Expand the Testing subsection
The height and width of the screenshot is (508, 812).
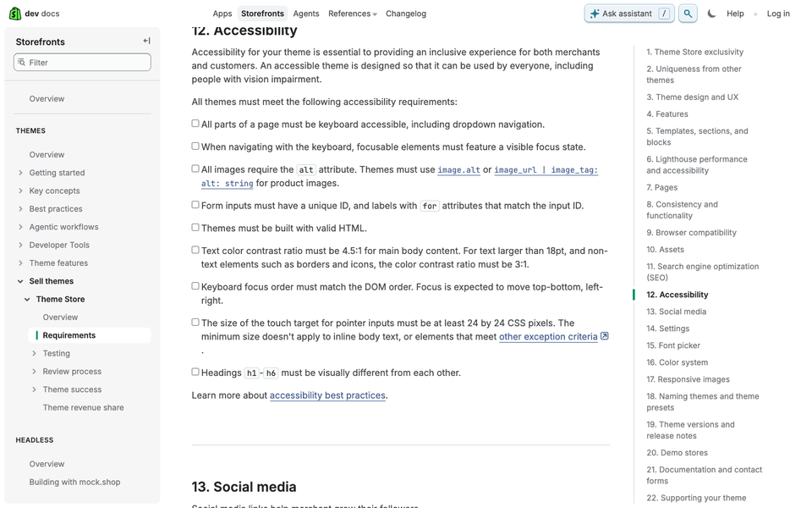(x=34, y=354)
